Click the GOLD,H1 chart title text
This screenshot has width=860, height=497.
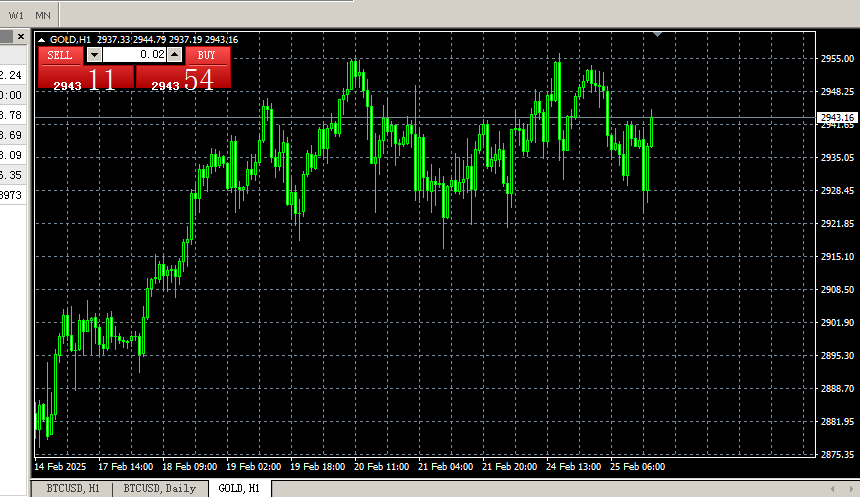[x=70, y=39]
